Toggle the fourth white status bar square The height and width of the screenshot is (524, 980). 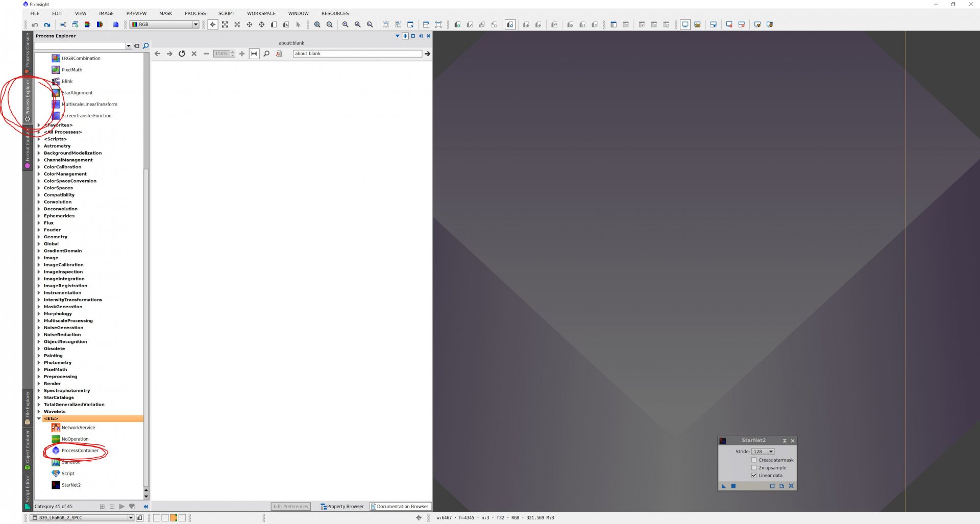click(182, 518)
